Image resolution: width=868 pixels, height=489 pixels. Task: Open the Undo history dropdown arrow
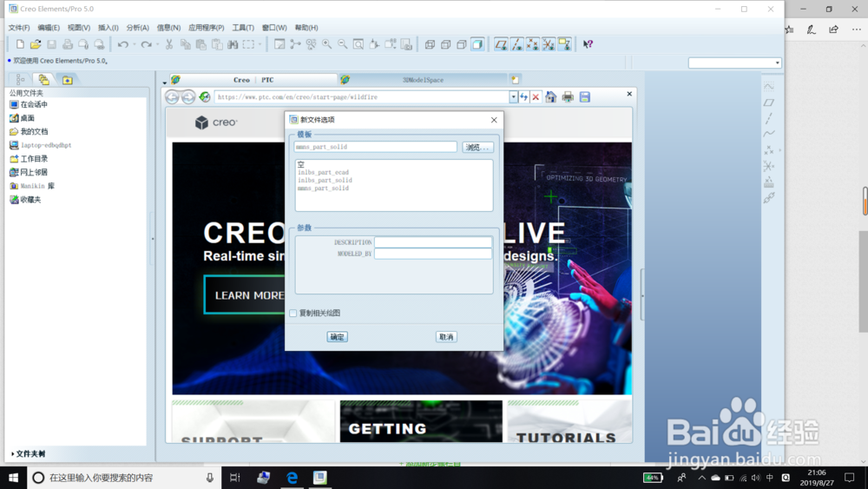tap(135, 44)
